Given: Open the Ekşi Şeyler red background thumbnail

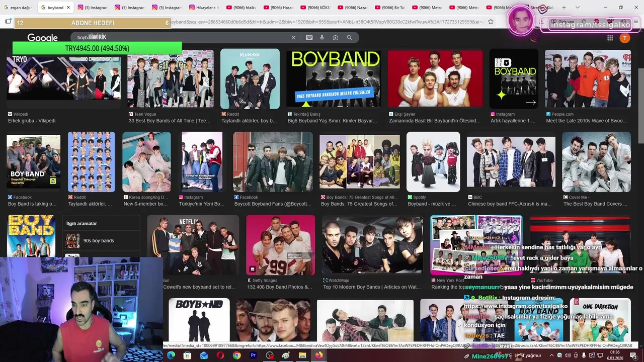Looking at the screenshot, I should click(x=435, y=79).
